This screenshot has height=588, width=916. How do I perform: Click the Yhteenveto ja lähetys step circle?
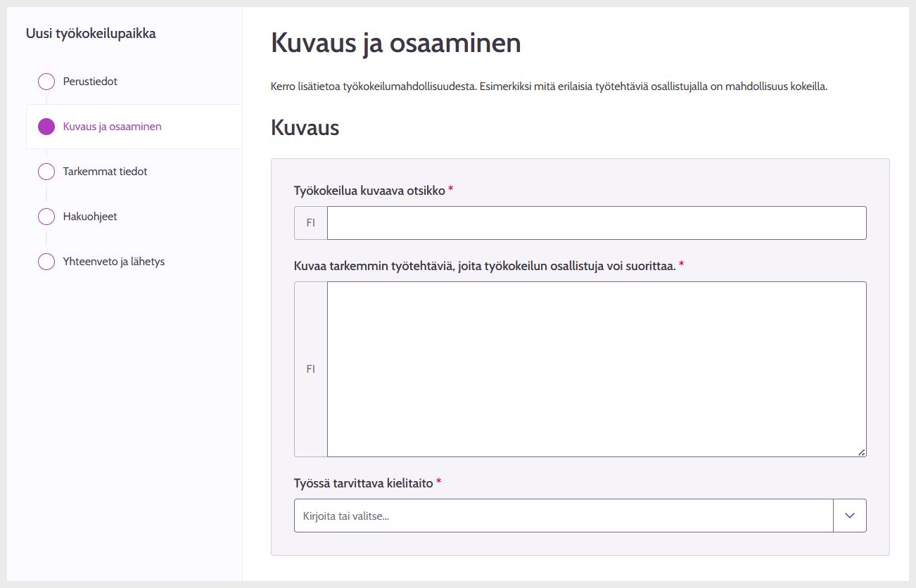click(x=46, y=262)
